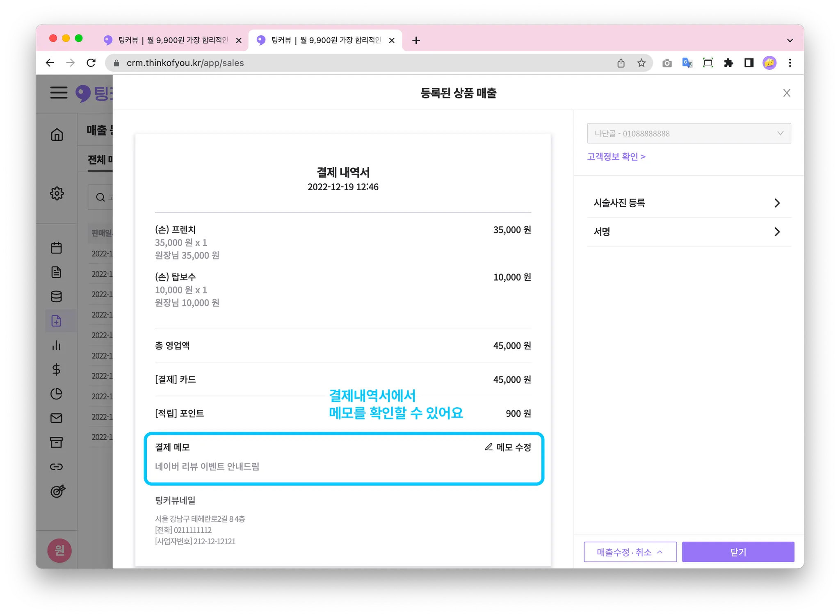Open the 나단골 customer dropdown
This screenshot has width=840, height=616.
(x=689, y=133)
